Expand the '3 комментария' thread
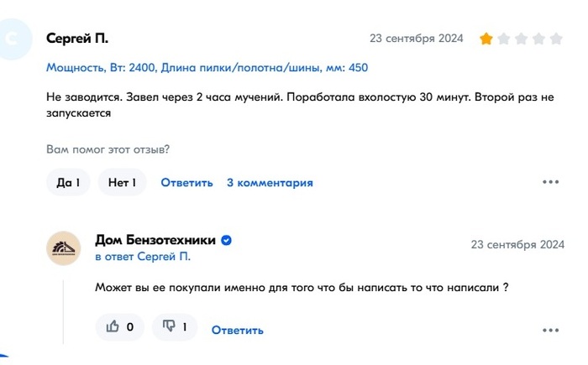Screen dimensions: 588x365 pos(270,183)
